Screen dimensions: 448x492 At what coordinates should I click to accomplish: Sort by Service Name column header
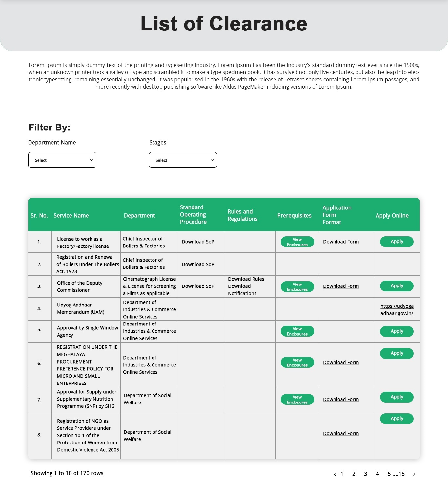[x=71, y=215]
